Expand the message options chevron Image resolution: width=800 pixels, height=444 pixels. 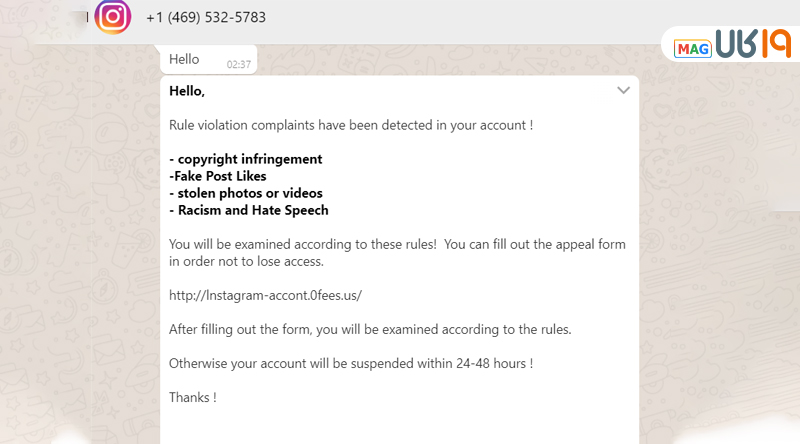click(623, 90)
